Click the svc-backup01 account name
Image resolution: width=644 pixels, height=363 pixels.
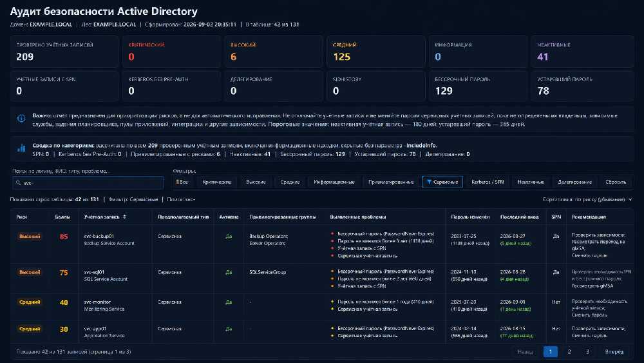[99, 236]
